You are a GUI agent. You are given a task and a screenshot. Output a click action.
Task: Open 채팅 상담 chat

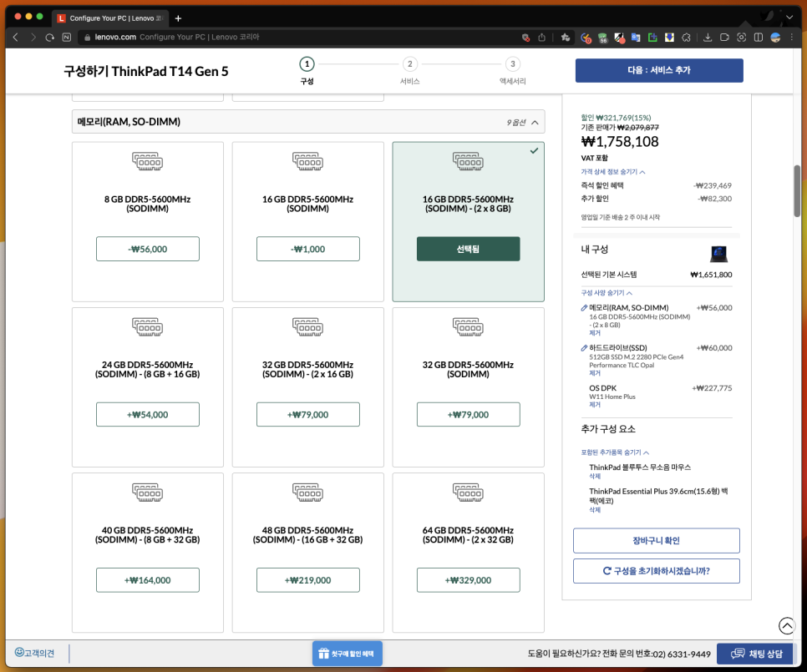[755, 654]
